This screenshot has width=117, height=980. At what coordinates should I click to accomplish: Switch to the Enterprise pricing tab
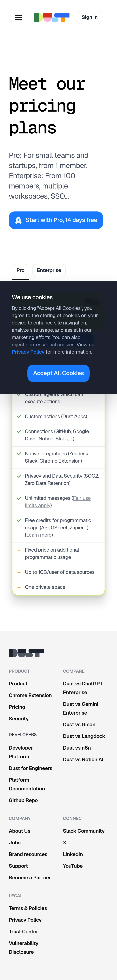[x=49, y=271]
